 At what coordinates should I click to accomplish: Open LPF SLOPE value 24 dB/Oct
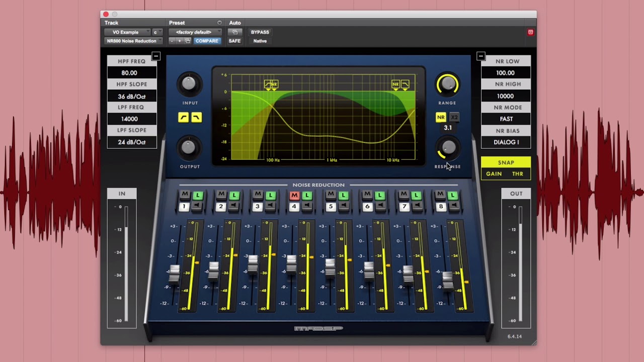[132, 142]
